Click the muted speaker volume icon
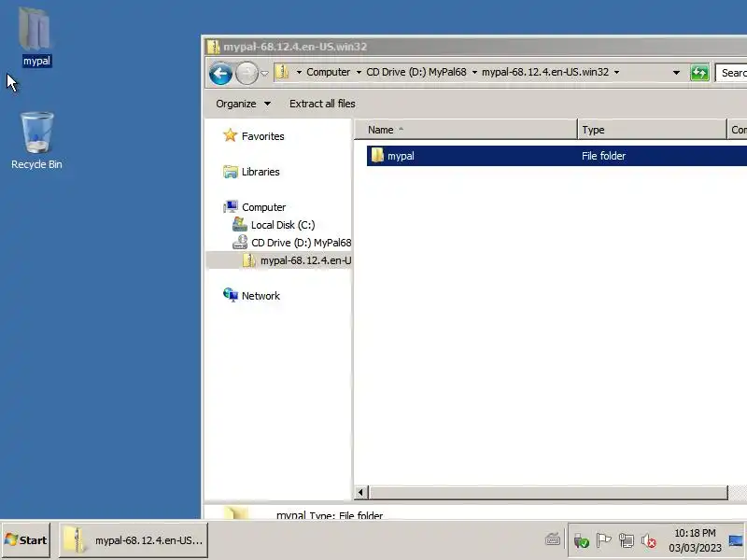Viewport: 747px width, 560px height. [x=648, y=540]
